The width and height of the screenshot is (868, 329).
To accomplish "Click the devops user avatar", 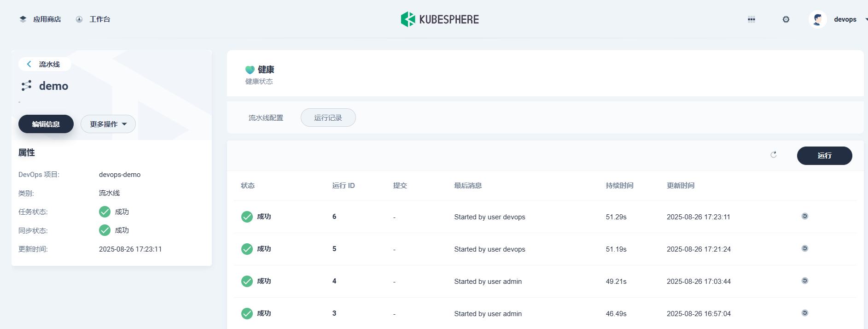I will click(x=818, y=19).
